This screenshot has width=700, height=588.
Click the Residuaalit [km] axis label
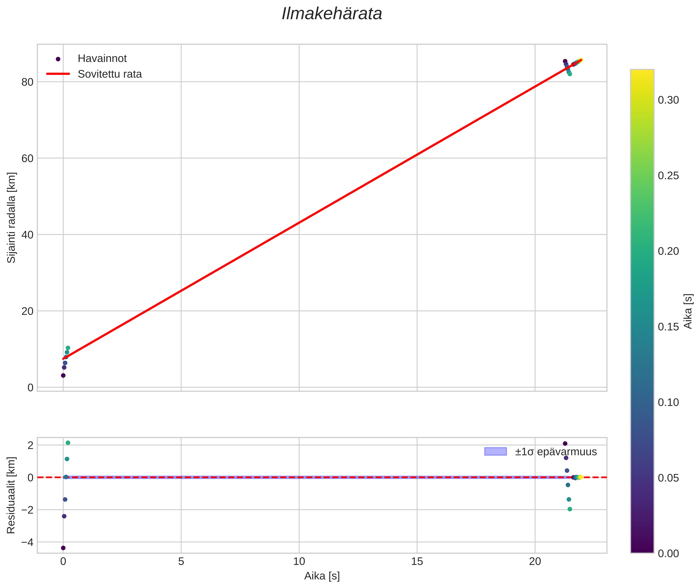point(11,495)
